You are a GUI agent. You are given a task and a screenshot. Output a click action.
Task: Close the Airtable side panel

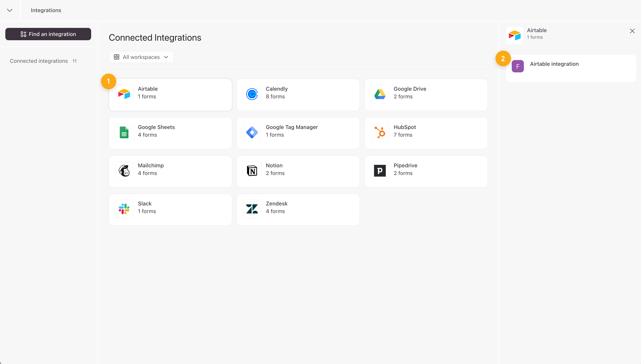pyautogui.click(x=632, y=31)
